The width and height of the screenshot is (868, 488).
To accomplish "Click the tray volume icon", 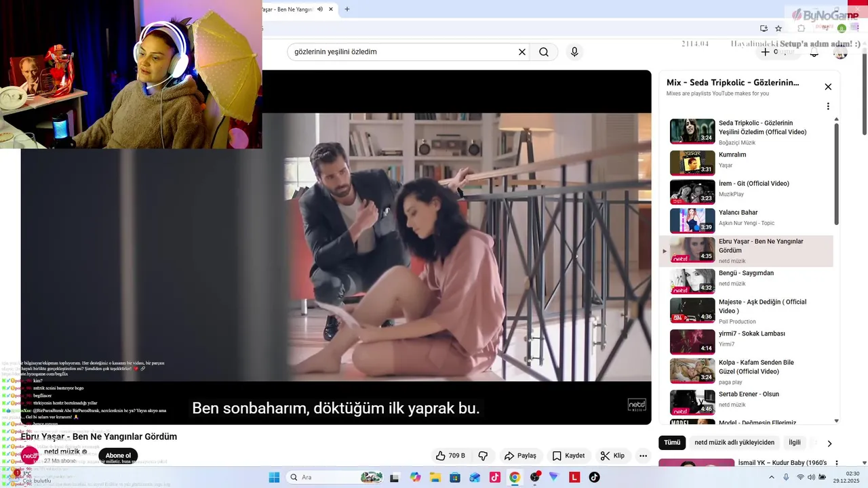I will coord(811,477).
